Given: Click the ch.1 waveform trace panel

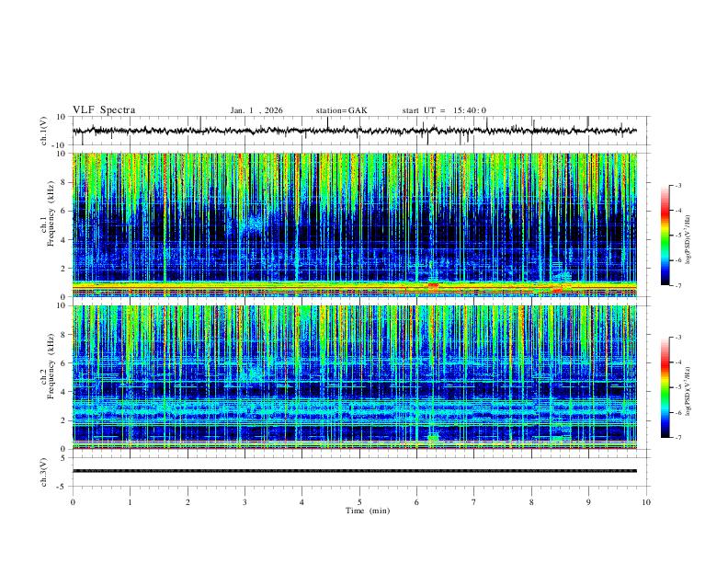Looking at the screenshot, I should coord(360,131).
